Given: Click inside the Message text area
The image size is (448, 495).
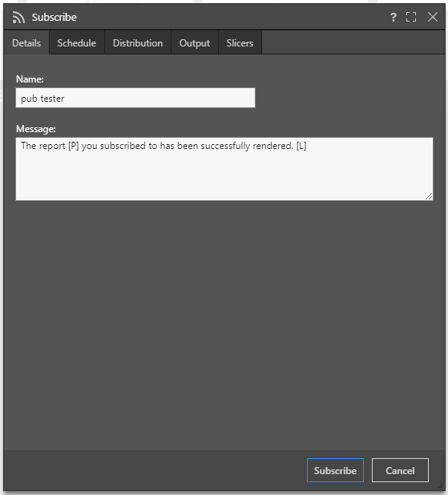Looking at the screenshot, I should point(224,169).
